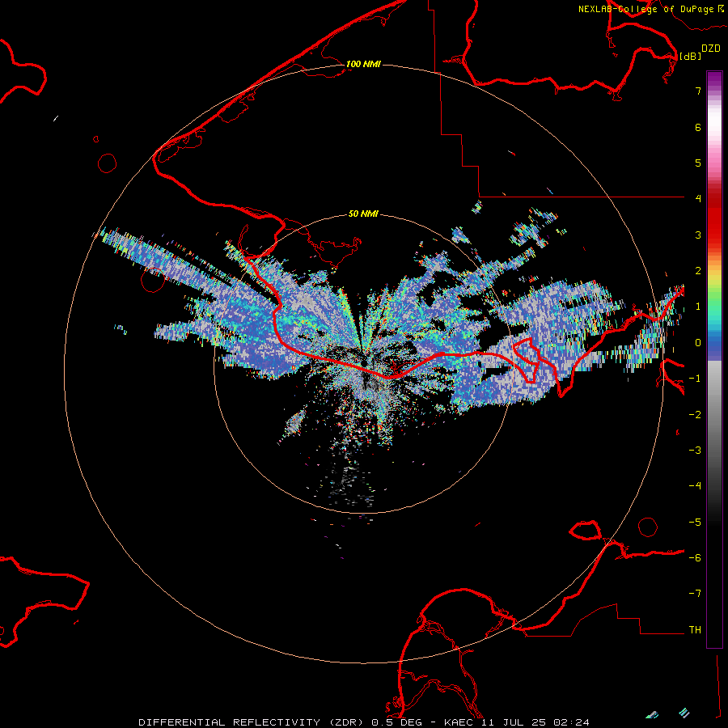728x728 pixels.
Task: Click the 50 NMI range ring label
Action: (363, 214)
